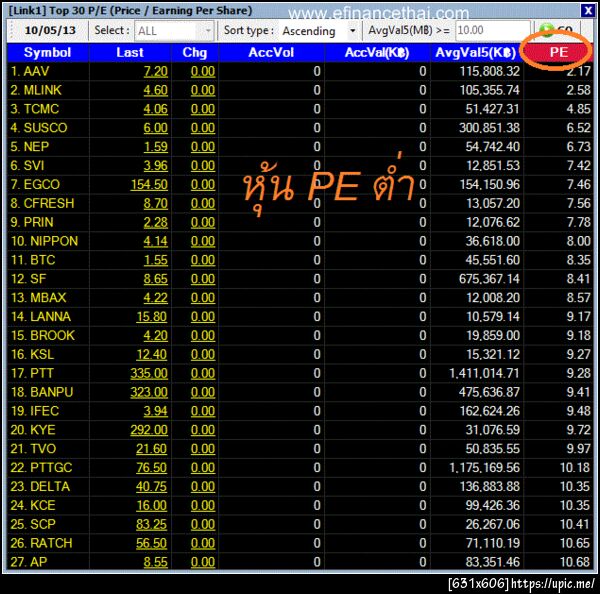This screenshot has width=600, height=594.
Task: Click the red PE column header
Action: [x=558, y=52]
